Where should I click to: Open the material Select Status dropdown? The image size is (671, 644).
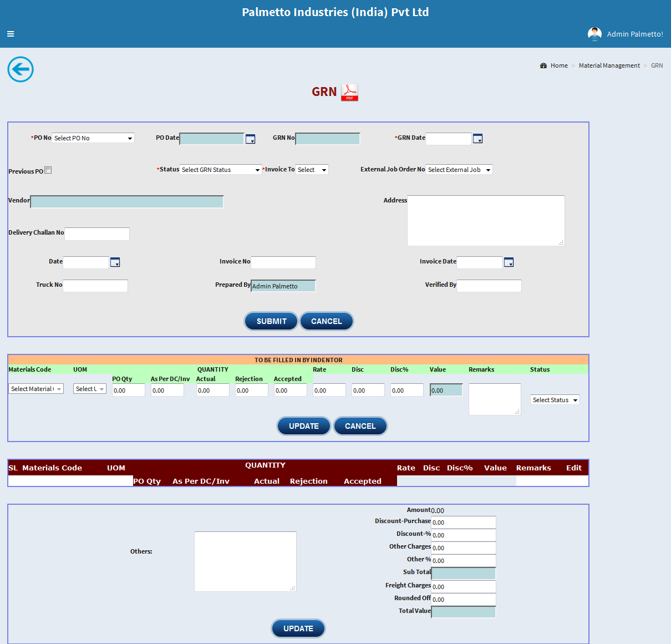[555, 400]
